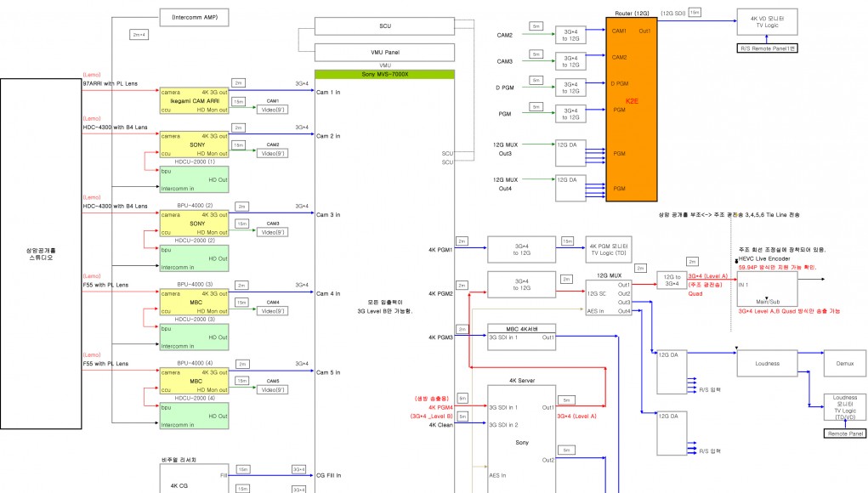Select the "4K PGM2" output label
Screen dimensions: 868x493
click(440, 293)
